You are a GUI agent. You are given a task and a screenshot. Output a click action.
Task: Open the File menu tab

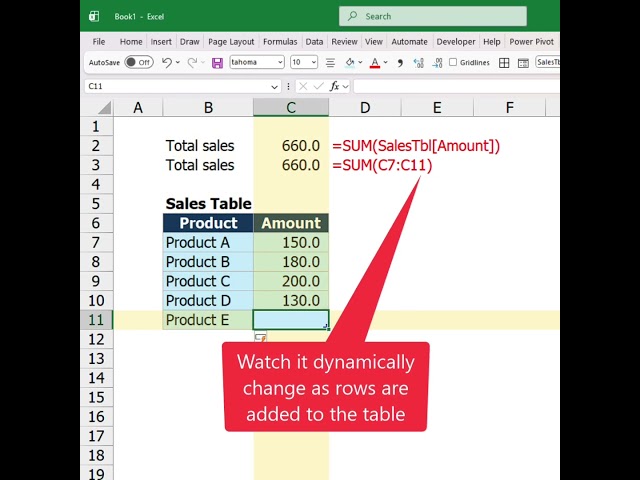click(x=99, y=42)
